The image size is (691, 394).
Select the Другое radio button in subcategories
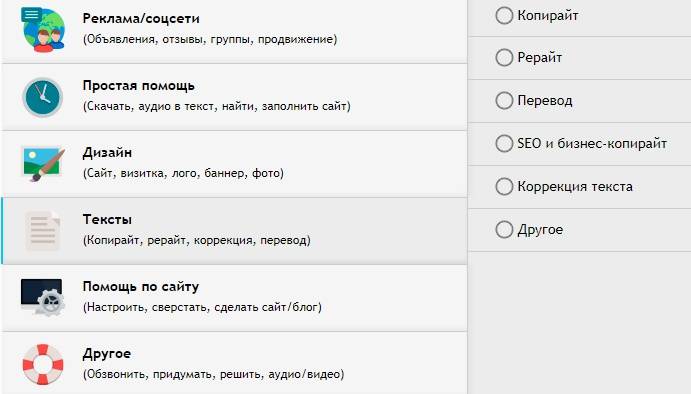(x=504, y=230)
